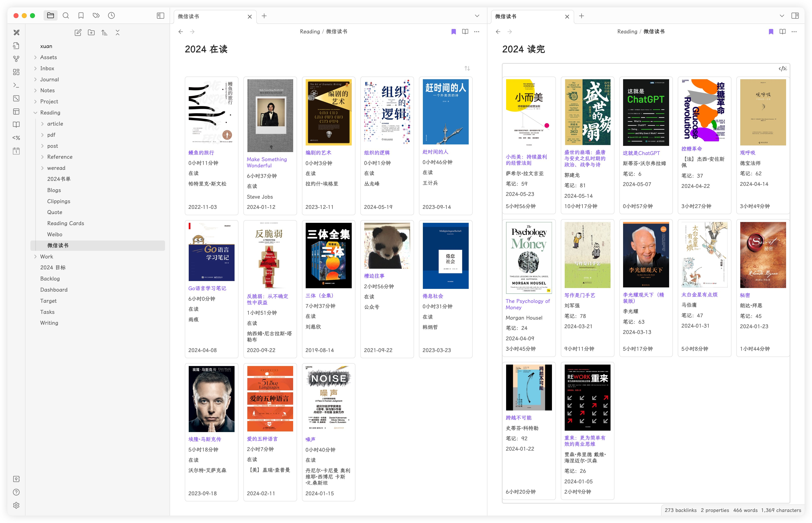Image resolution: width=812 pixels, height=523 pixels.
Task: Create a new folder in file explorer
Action: coord(91,33)
